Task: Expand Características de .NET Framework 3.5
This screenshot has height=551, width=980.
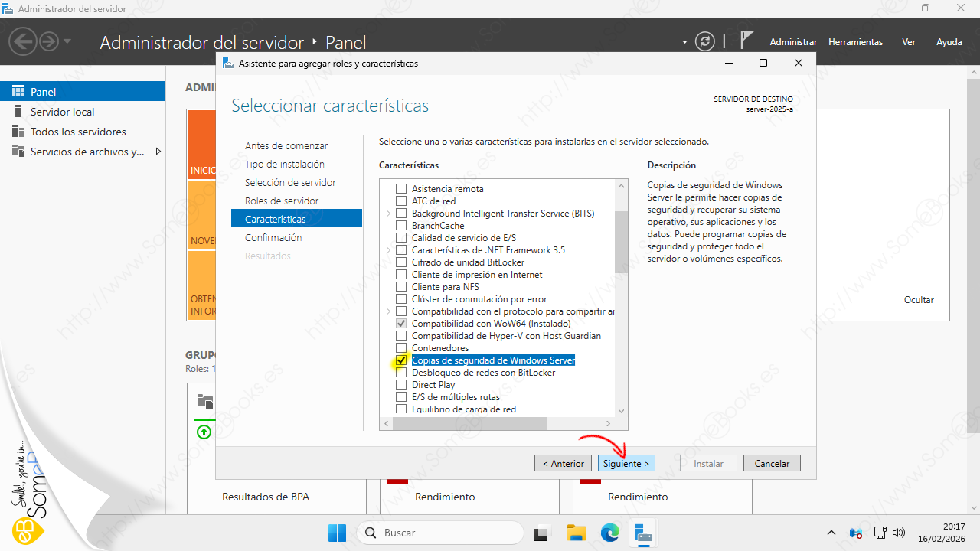Action: tap(388, 250)
